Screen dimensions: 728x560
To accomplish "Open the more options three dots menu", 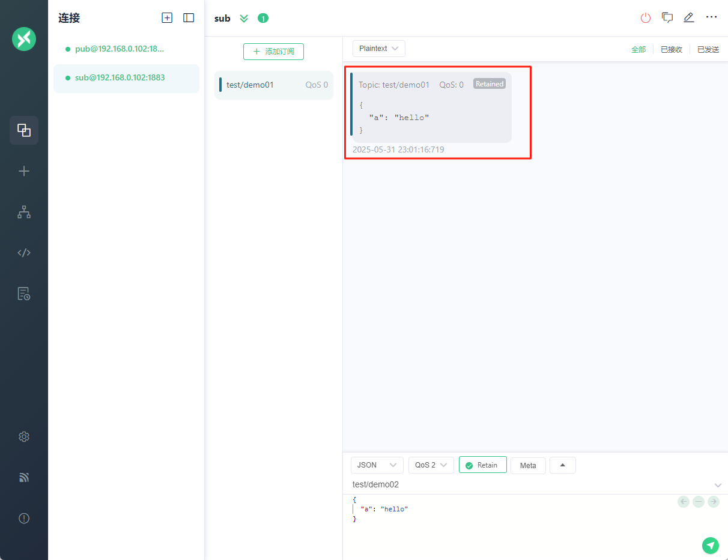I will pos(712,17).
